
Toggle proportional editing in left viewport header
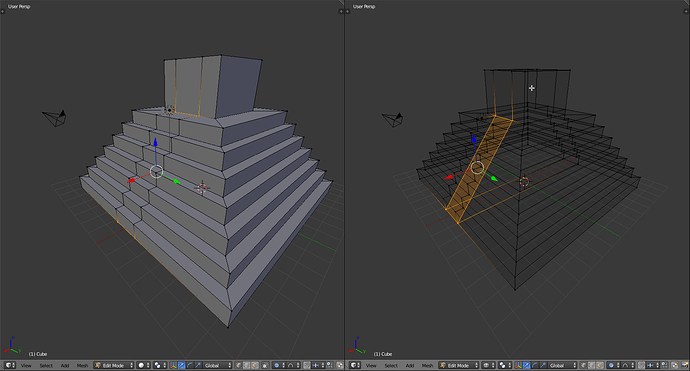click(x=279, y=365)
